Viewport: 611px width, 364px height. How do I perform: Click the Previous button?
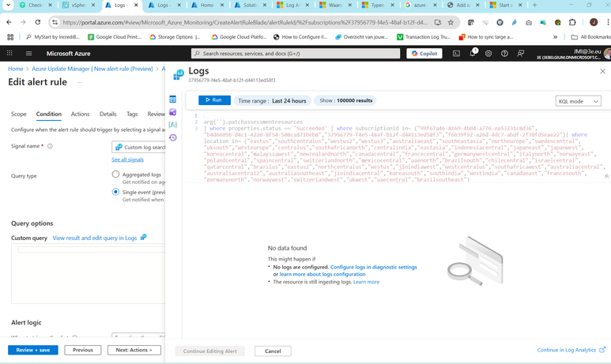point(83,350)
